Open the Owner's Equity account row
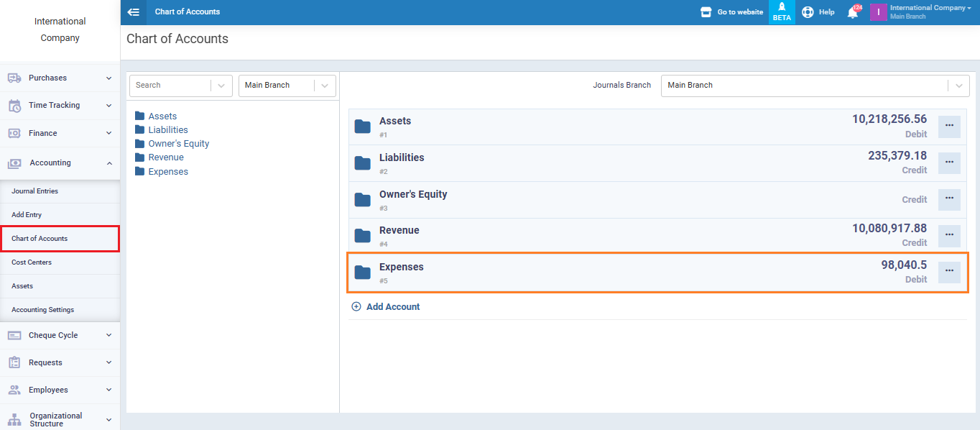Screen dimensions: 980x430 [413, 195]
